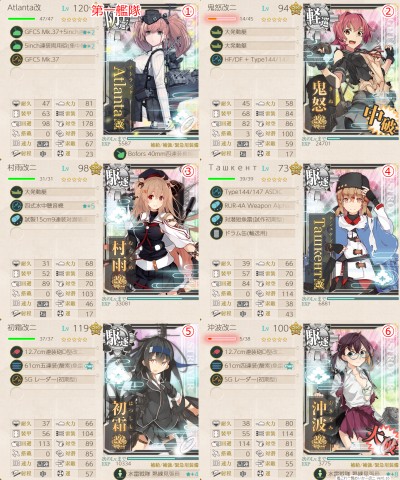The image size is (400, 480).
Task: Click Tashkent's Type144/147 ASDIC equipment slot
Action: tap(253, 192)
